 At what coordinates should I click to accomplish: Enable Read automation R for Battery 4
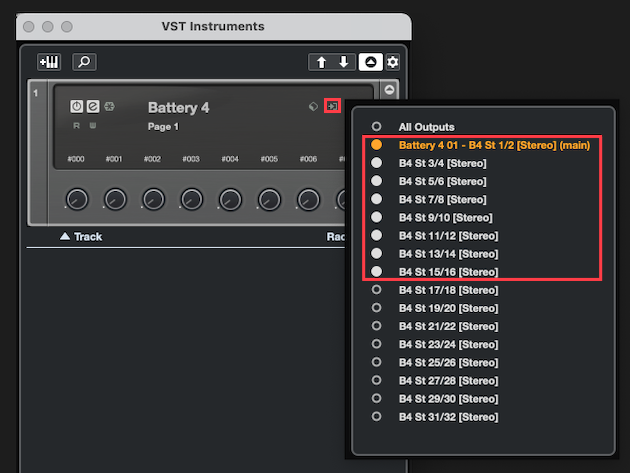click(76, 126)
